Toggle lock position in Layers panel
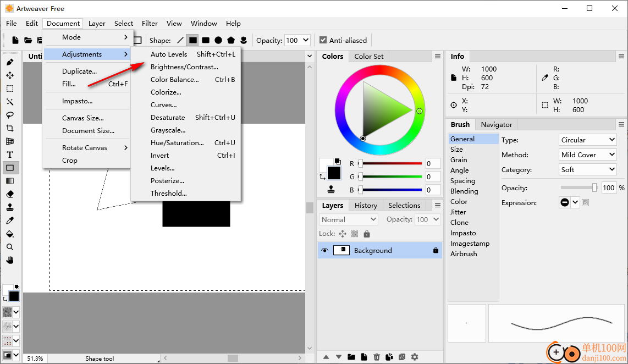This screenshot has width=628, height=364. click(x=343, y=234)
